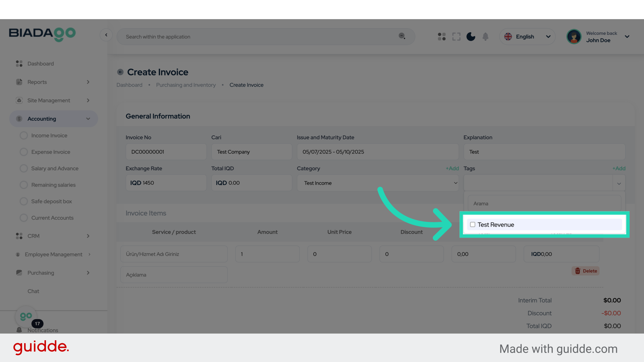Click +Add link next to Category
Viewport: 644px width, 362px height.
452,168
